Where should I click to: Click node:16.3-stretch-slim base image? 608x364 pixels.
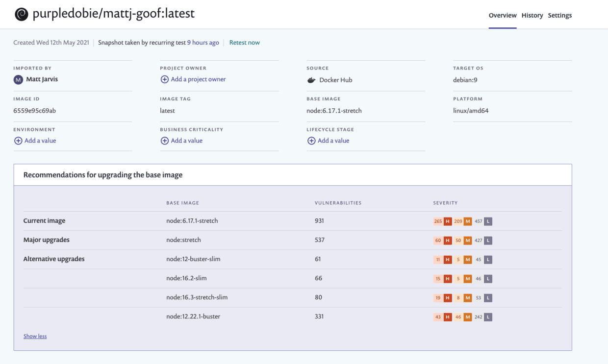[x=197, y=297]
